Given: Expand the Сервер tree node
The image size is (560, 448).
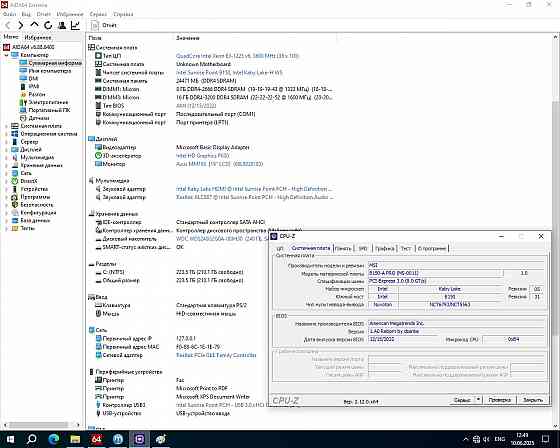Looking at the screenshot, I should point(6,142).
